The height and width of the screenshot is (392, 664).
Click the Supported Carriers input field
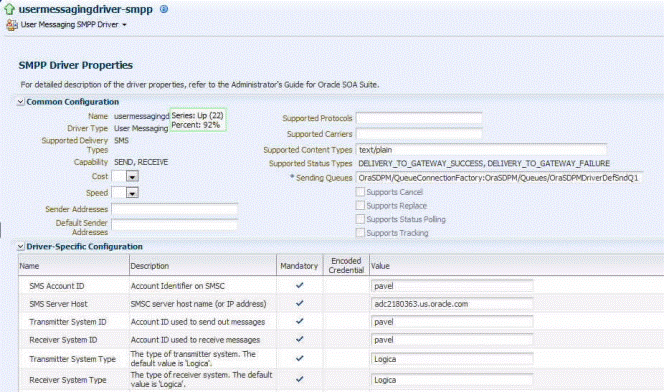[419, 134]
